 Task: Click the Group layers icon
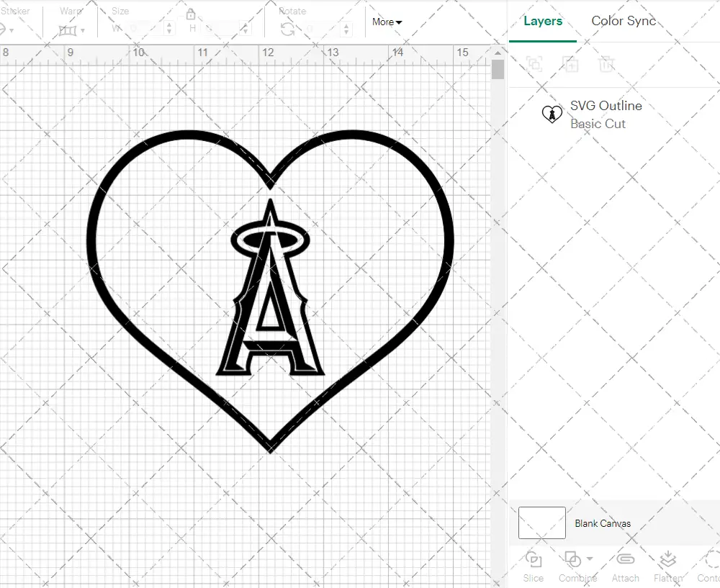pos(534,64)
